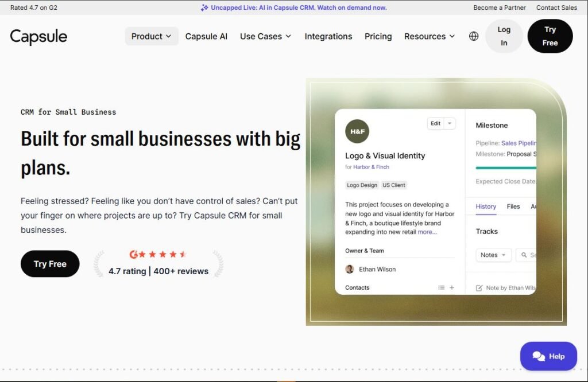Click the sparkle icon in the announcement banner
This screenshot has width=588, height=382.
coord(205,7)
